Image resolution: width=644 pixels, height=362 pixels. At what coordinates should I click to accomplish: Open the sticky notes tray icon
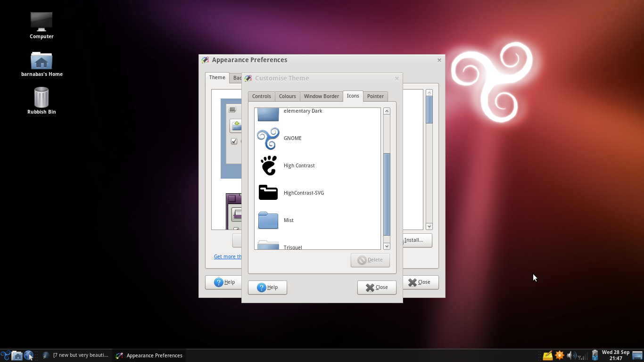tap(548, 355)
